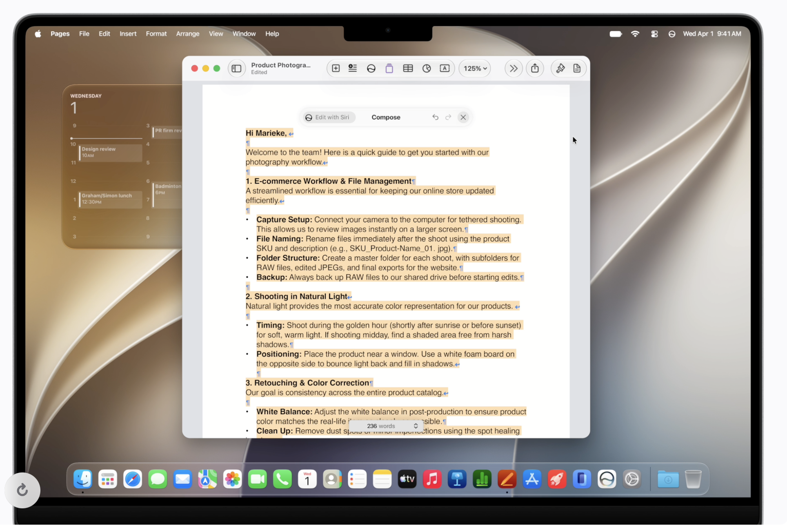The height and width of the screenshot is (532, 787).
Task: Open Finder from the Dock
Action: coord(83,479)
